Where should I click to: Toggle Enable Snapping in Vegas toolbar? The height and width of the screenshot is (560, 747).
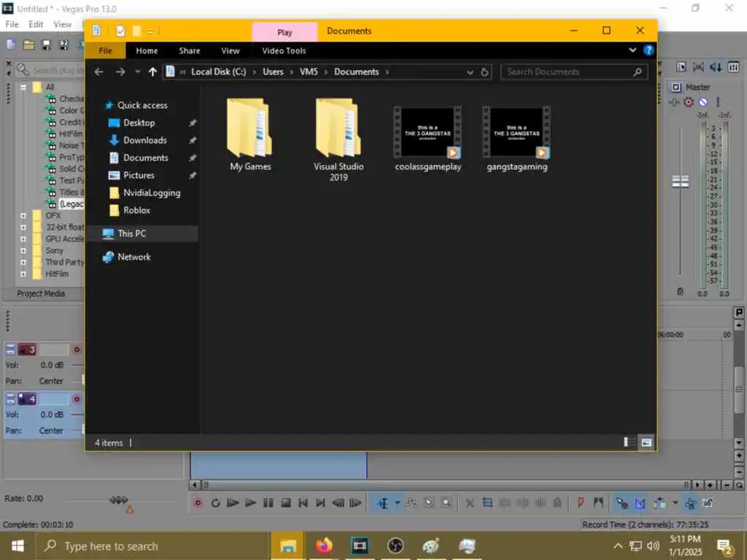point(622,503)
